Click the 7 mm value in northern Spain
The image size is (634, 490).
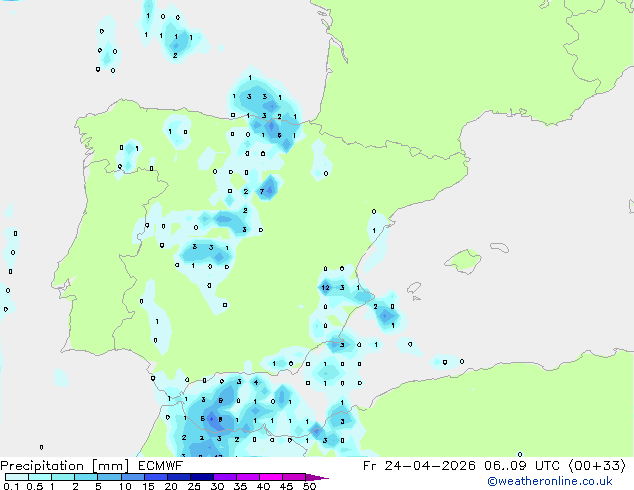pos(262,191)
